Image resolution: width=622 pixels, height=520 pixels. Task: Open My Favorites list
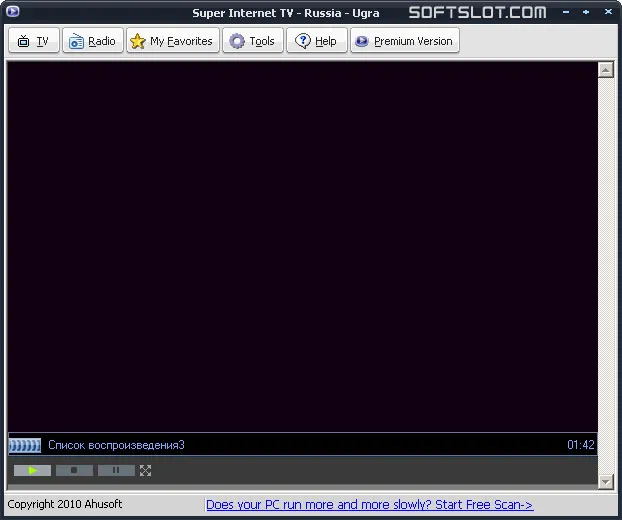(173, 40)
